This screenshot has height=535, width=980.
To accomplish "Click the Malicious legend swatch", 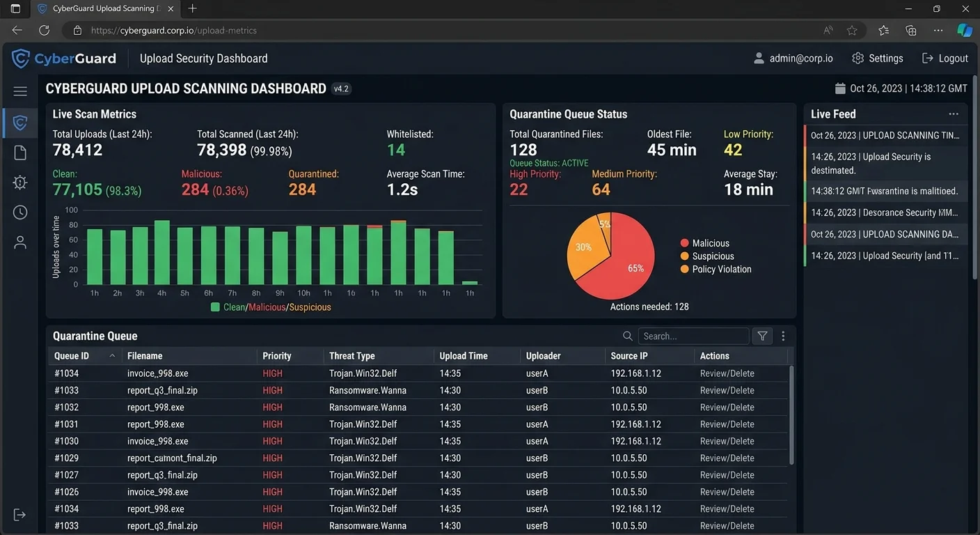I will pos(685,243).
